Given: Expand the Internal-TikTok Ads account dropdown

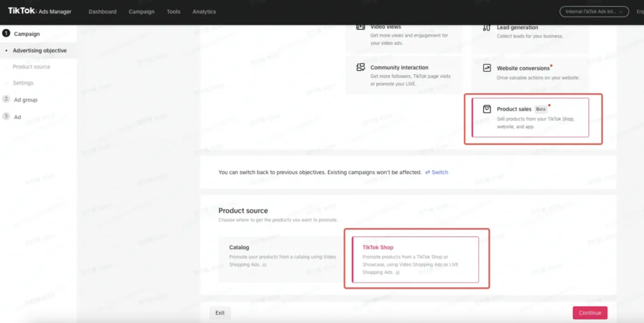Looking at the screenshot, I should [x=594, y=11].
